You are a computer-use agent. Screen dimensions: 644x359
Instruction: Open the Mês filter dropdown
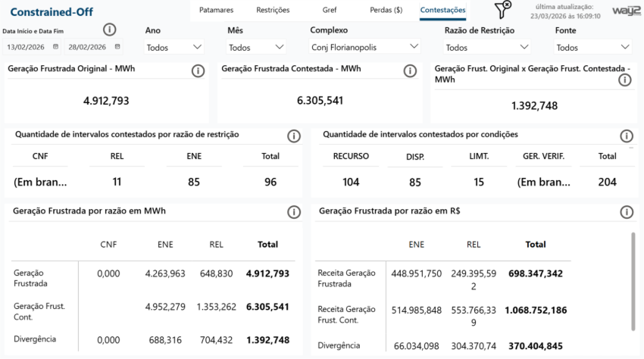258,47
